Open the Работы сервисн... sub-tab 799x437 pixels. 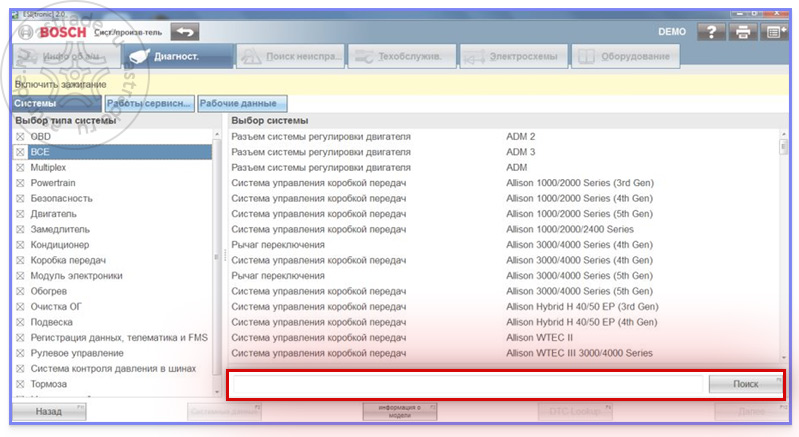[x=149, y=103]
